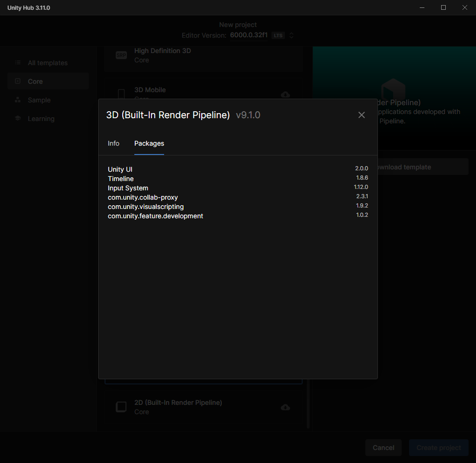Screen dimensions: 476x463
Task: Click the download cloud icon beside 3D Mobile
Action: (x=285, y=94)
